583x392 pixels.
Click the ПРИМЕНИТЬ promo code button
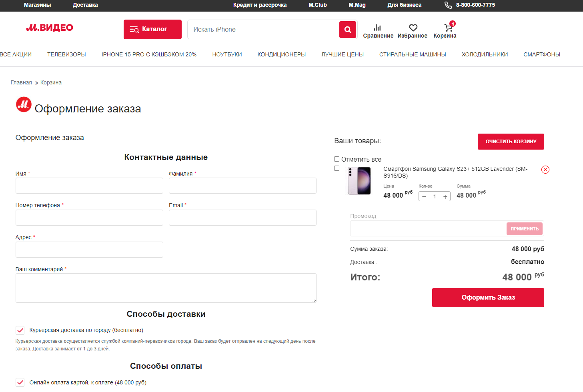click(x=525, y=229)
